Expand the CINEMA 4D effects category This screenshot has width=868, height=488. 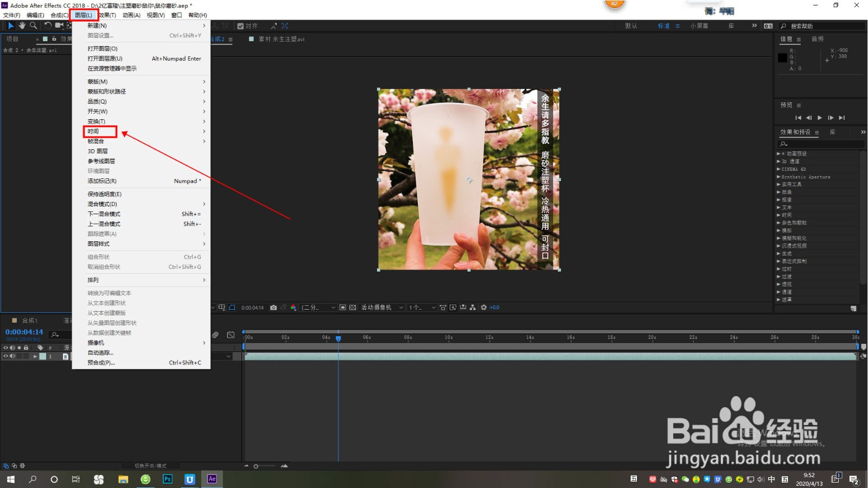point(778,169)
